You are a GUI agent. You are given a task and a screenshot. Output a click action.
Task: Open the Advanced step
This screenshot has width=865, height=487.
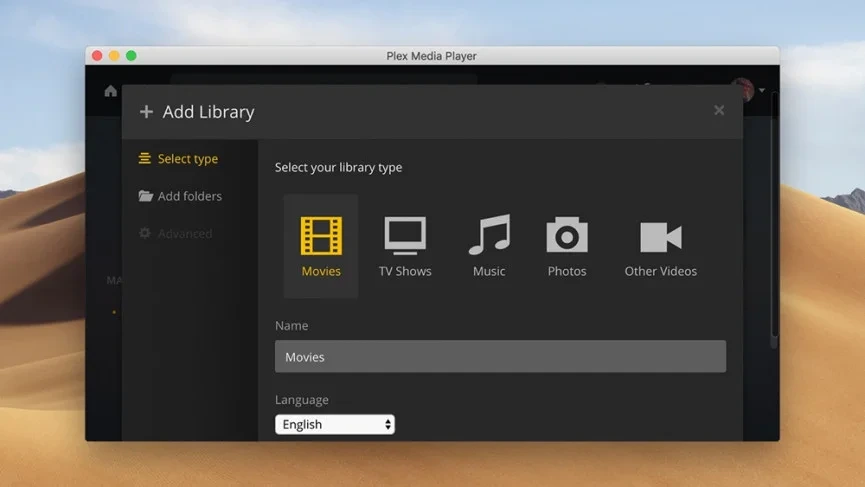coord(175,233)
